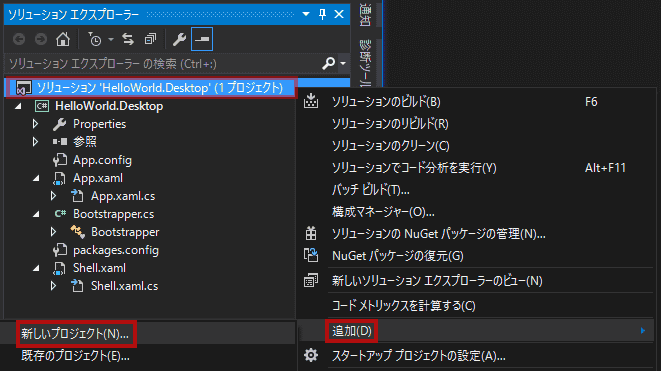The height and width of the screenshot is (371, 661).
Task: Select the 参照 tree item
Action: (x=85, y=142)
